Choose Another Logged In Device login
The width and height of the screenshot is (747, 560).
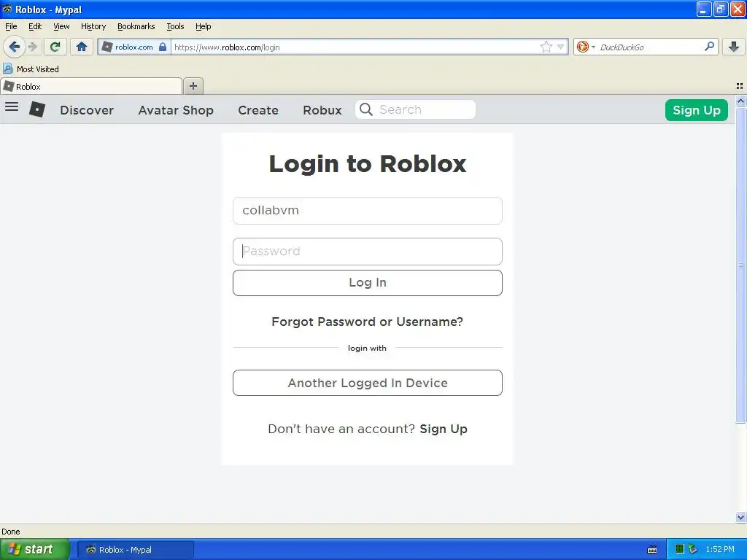click(368, 383)
